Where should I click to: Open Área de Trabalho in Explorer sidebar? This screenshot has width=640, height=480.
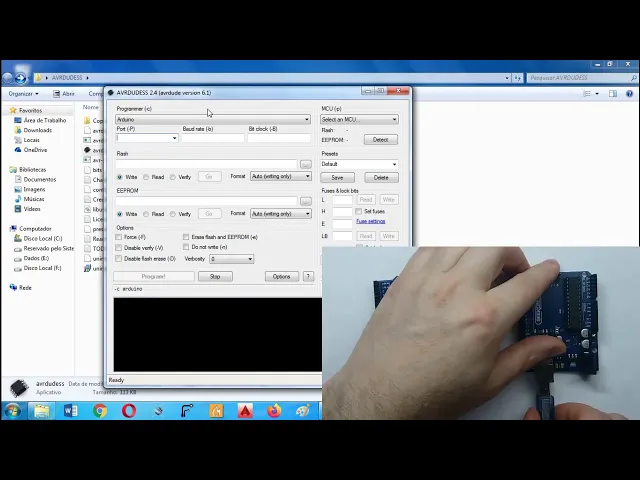40,120
